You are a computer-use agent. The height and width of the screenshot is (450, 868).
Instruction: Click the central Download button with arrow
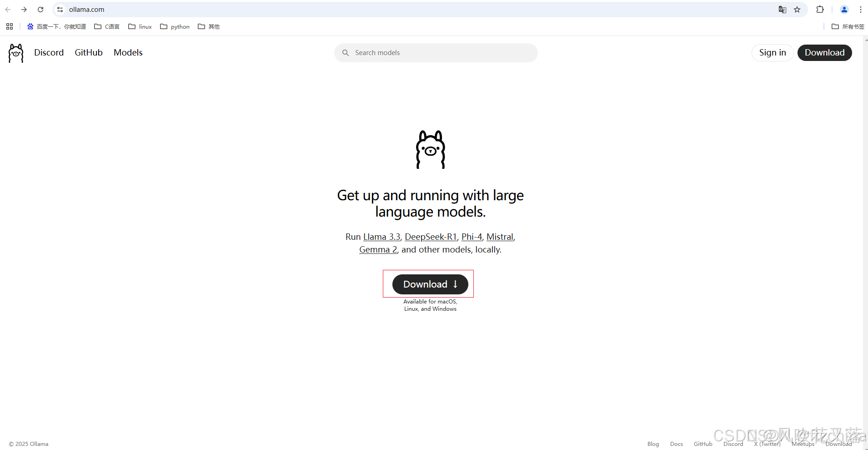pos(430,284)
